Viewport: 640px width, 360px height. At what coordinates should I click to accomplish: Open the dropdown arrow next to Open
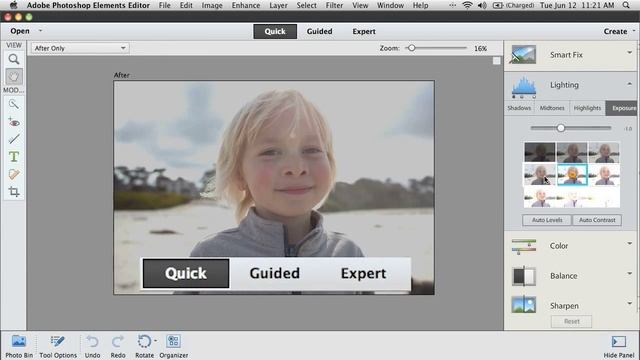coord(40,31)
